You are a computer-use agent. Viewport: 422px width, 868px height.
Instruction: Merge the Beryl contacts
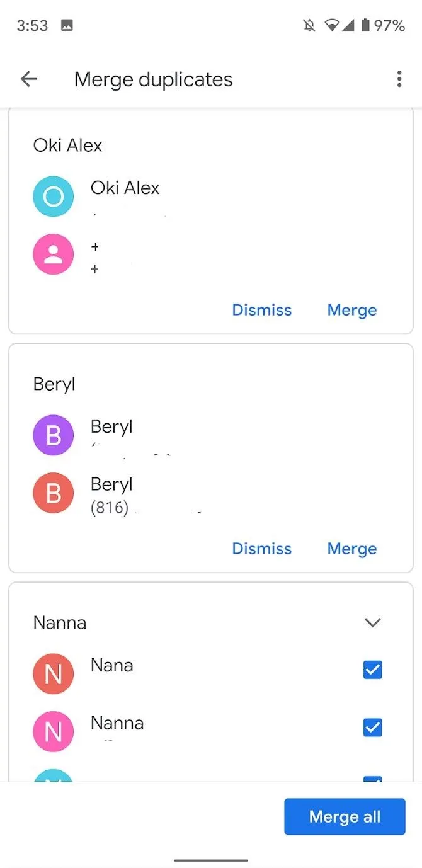click(x=352, y=549)
